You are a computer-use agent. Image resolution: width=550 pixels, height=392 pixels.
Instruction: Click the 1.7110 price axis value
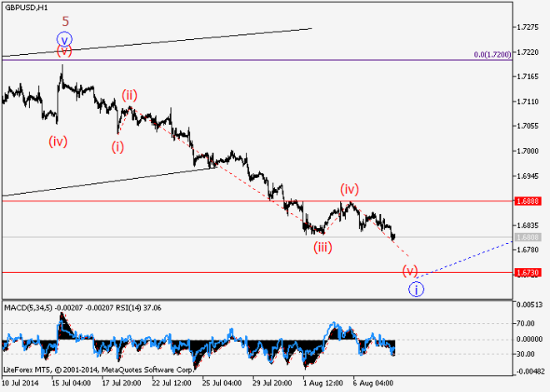pyautogui.click(x=527, y=102)
